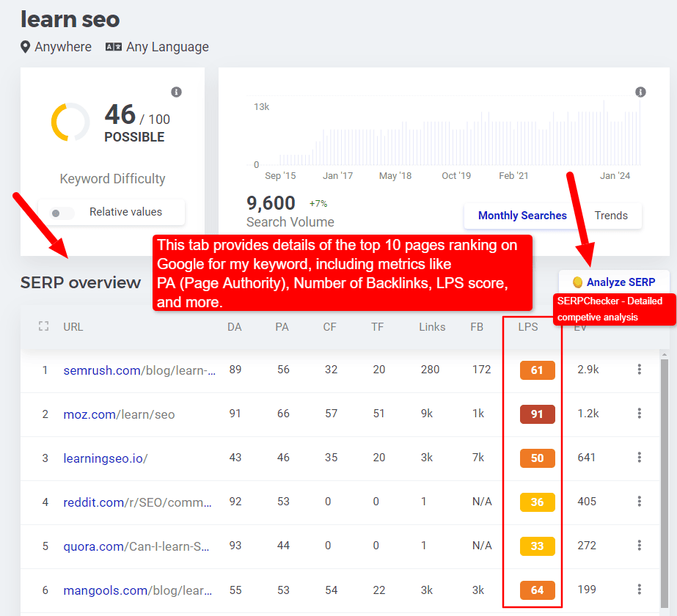This screenshot has height=616, width=677.
Task: Sort by the FB column header
Action: (477, 327)
